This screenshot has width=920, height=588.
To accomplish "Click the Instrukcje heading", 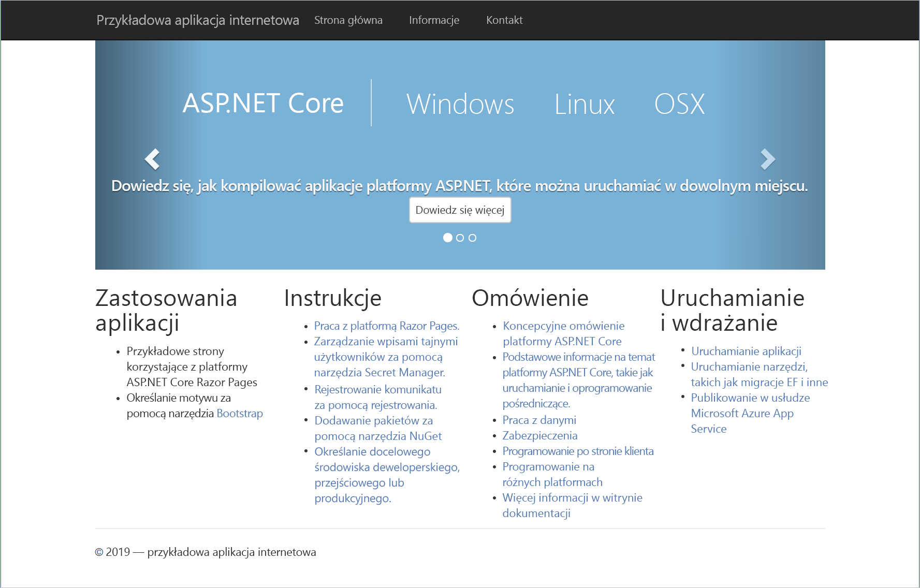I will [x=333, y=299].
